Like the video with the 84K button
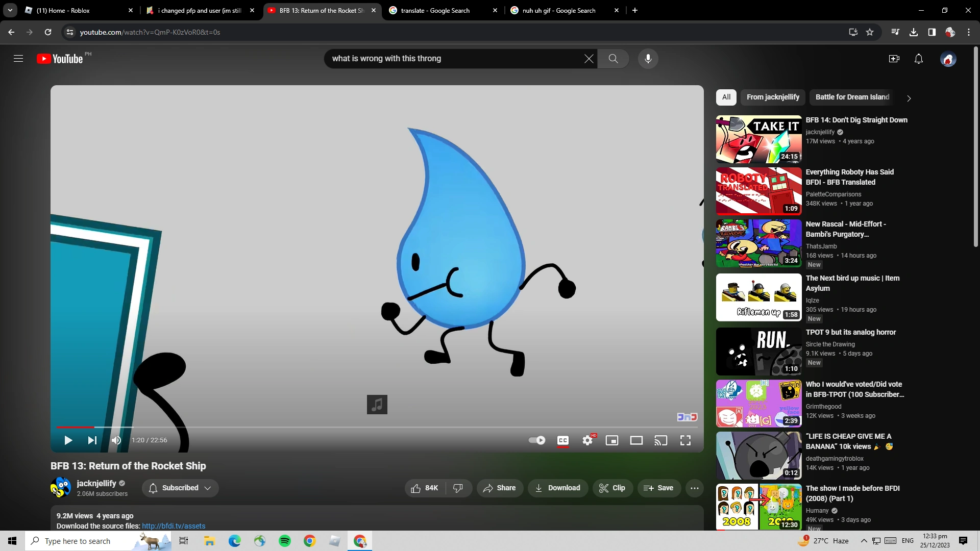The height and width of the screenshot is (551, 980). pos(424,488)
